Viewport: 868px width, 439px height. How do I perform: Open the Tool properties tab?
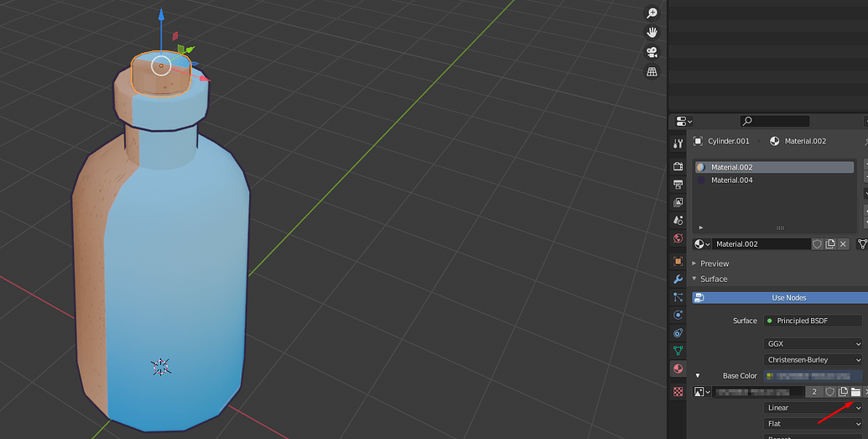click(678, 144)
